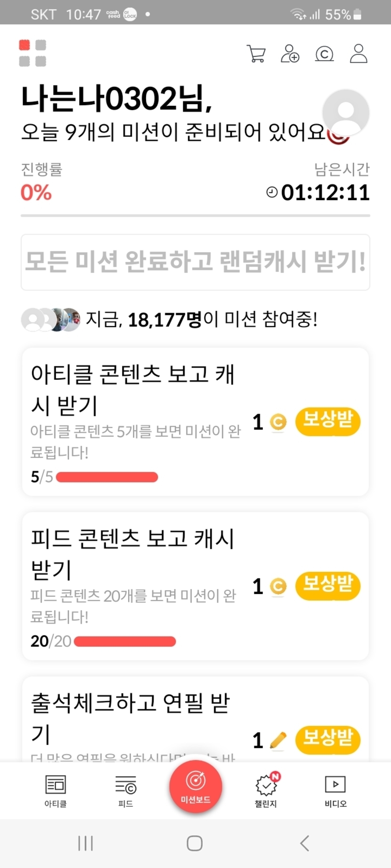The height and width of the screenshot is (868, 391).
Task: Open the cash coin icon
Action: tap(324, 54)
